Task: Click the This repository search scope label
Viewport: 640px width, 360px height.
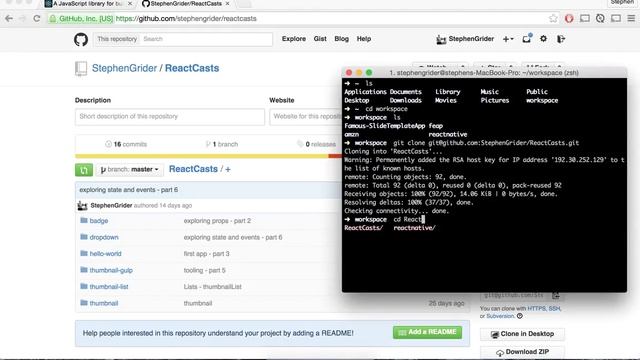Action: tap(117, 39)
